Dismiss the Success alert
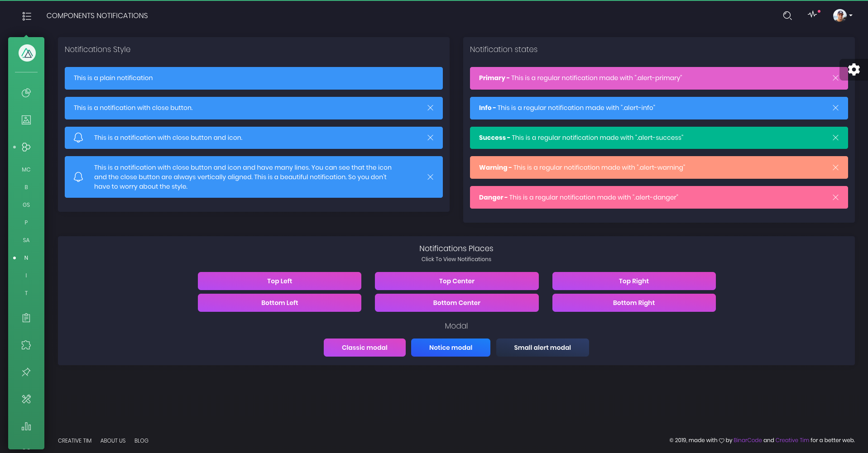This screenshot has width=868, height=453. coord(835,138)
